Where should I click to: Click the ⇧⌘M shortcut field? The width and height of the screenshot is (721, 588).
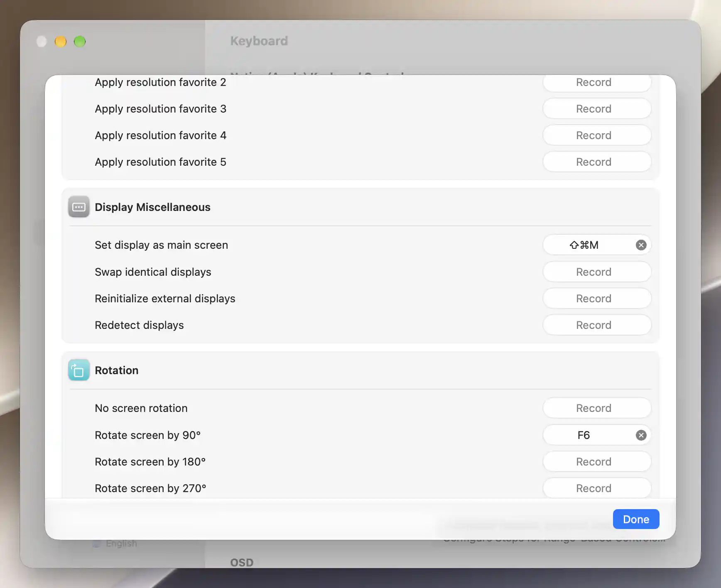(597, 245)
